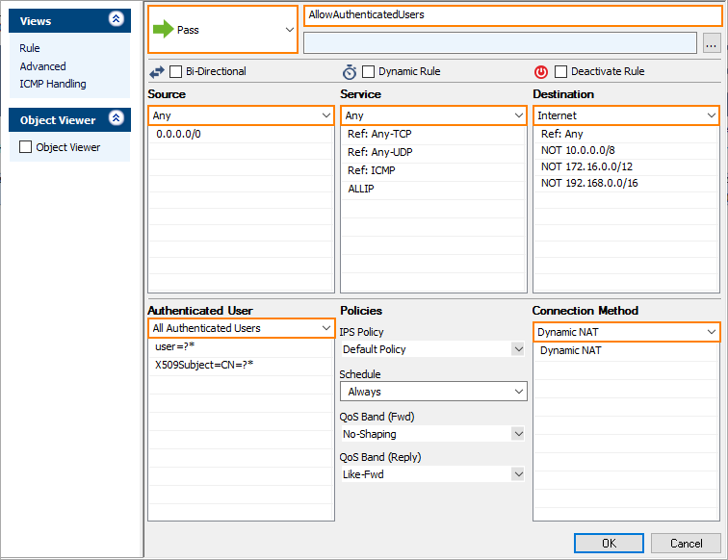This screenshot has width=728, height=560.
Task: Click the green Pass arrow icon
Action: click(163, 29)
